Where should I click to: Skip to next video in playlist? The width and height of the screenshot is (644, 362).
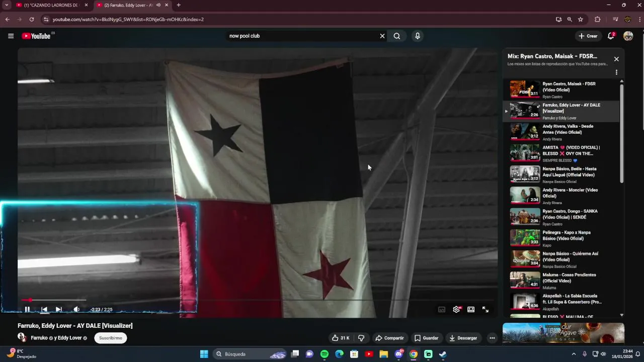point(58,309)
